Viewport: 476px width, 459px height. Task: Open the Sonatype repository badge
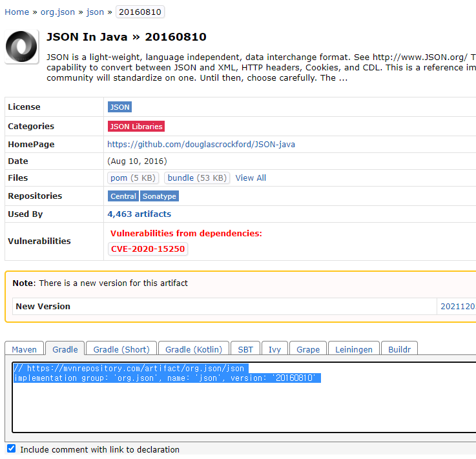point(160,196)
